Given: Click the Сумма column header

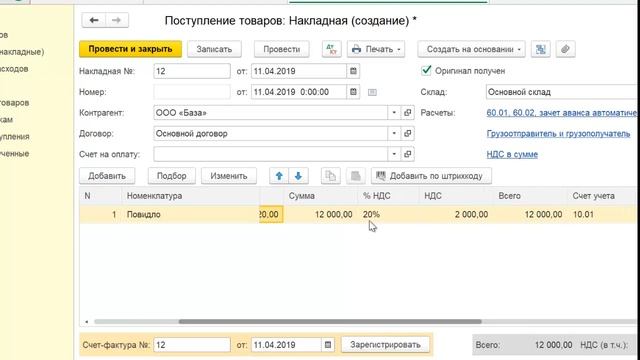Looking at the screenshot, I should [321, 196].
